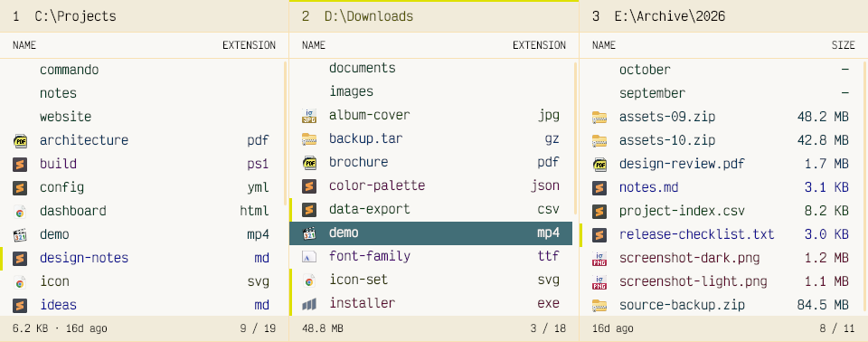Click the 48.2 MB size value

pyautogui.click(x=823, y=117)
